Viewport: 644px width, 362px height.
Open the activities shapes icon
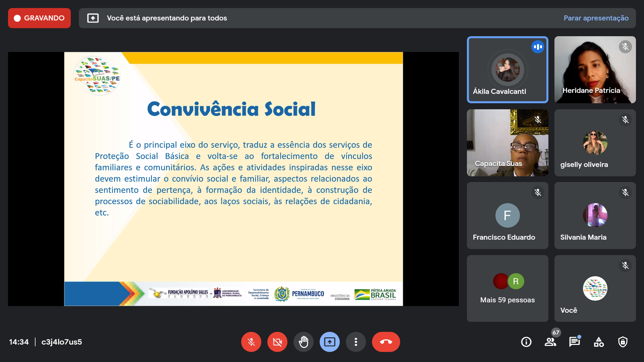[x=598, y=342]
